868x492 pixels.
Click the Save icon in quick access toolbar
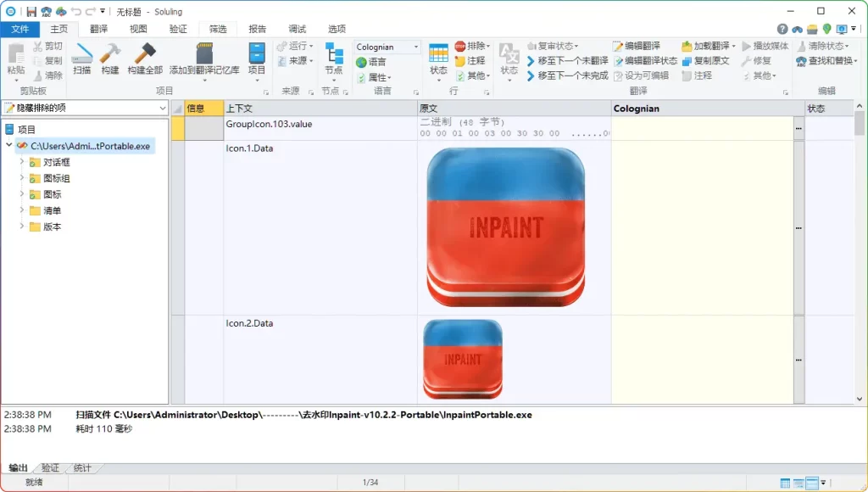(x=31, y=12)
